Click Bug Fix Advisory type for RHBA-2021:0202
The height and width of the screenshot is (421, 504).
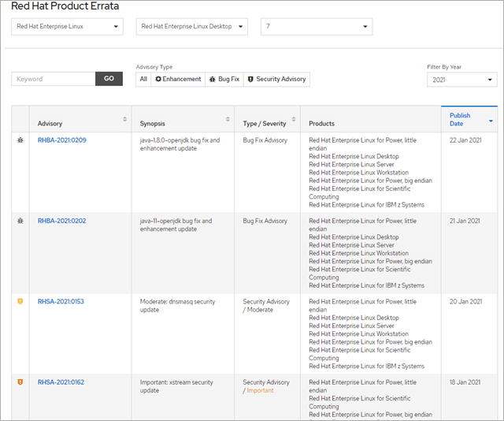tap(265, 221)
